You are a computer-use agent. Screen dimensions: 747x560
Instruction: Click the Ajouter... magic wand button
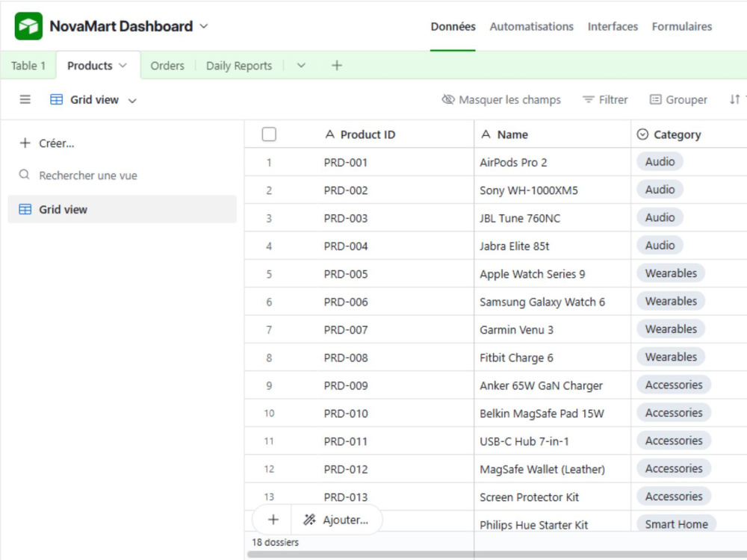tap(336, 520)
